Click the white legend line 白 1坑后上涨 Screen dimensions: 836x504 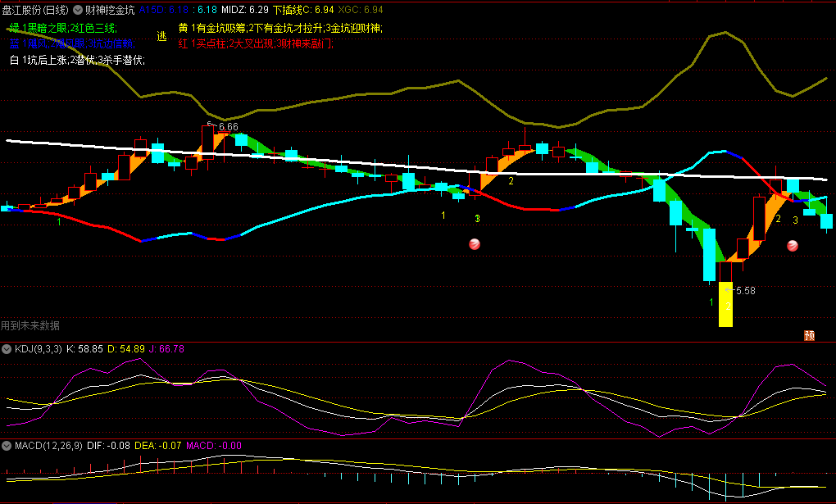click(x=77, y=61)
